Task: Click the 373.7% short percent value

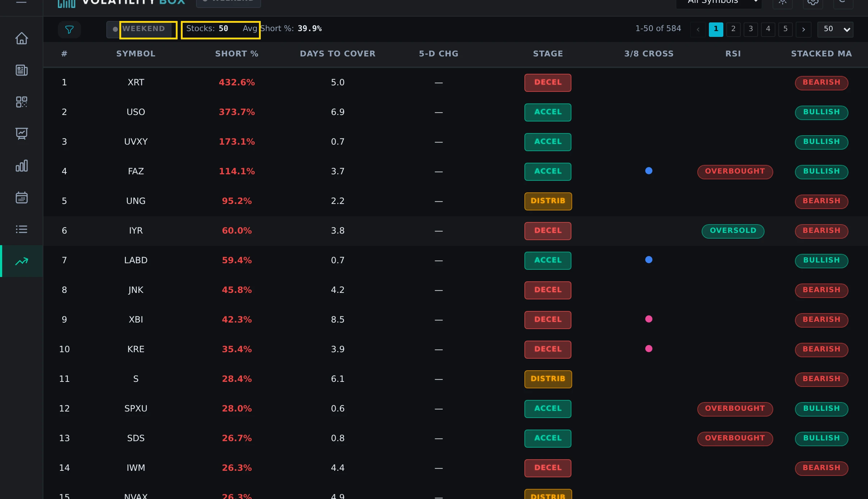Action: tap(237, 112)
